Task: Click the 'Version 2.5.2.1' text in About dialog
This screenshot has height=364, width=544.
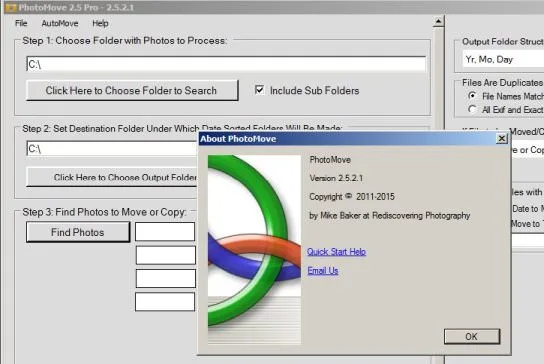Action: pos(336,178)
